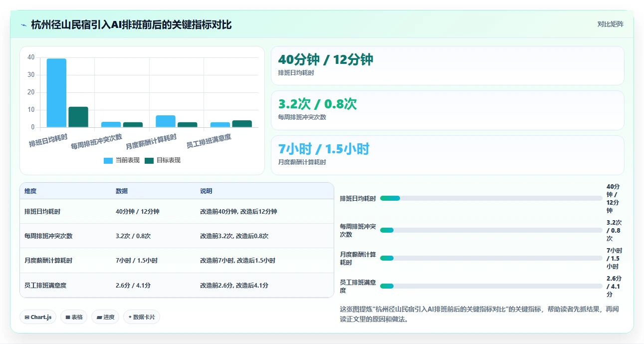The height and width of the screenshot is (344, 644).
Task: Click the 月度薪酬计算耗时 progress bar
Action: tap(491, 258)
